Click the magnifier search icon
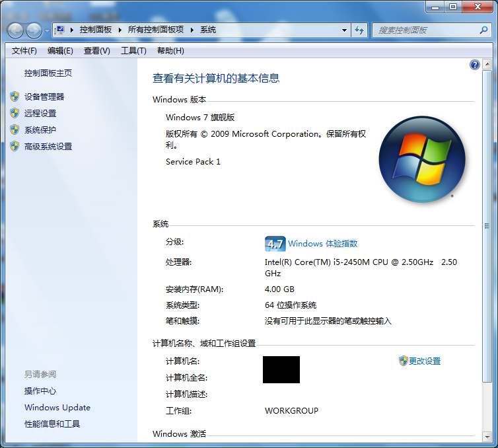Image resolution: width=498 pixels, height=448 pixels. tap(483, 30)
